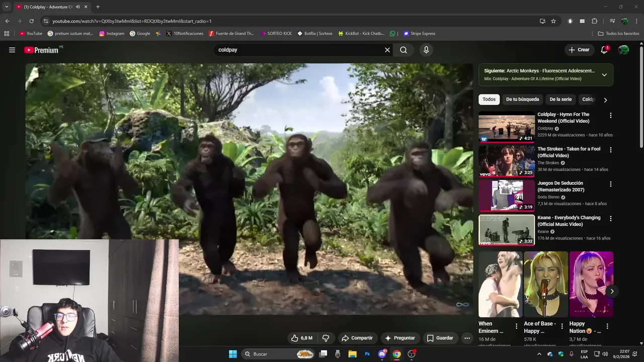Open the account avatar menu
This screenshot has height=362, width=644.
pos(623,50)
